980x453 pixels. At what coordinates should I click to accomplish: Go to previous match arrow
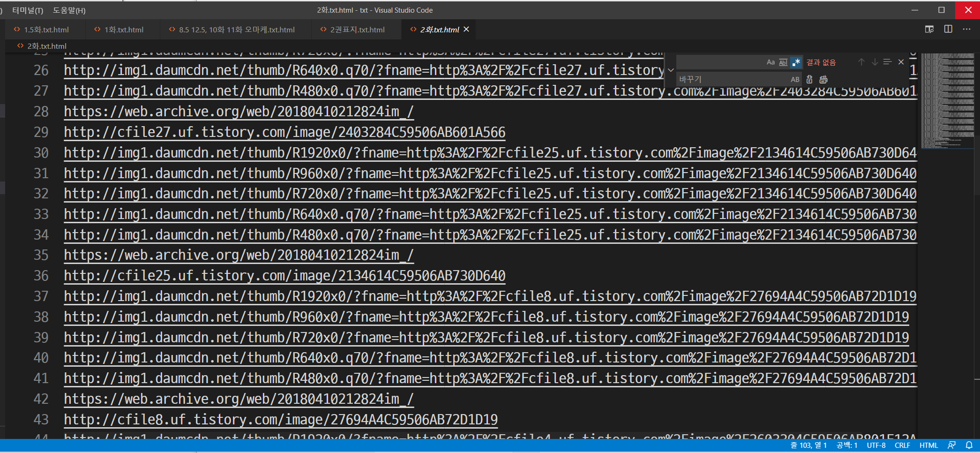pyautogui.click(x=861, y=62)
